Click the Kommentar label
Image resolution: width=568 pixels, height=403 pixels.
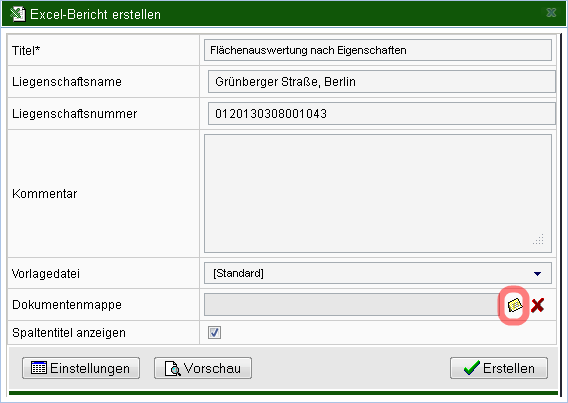45,194
